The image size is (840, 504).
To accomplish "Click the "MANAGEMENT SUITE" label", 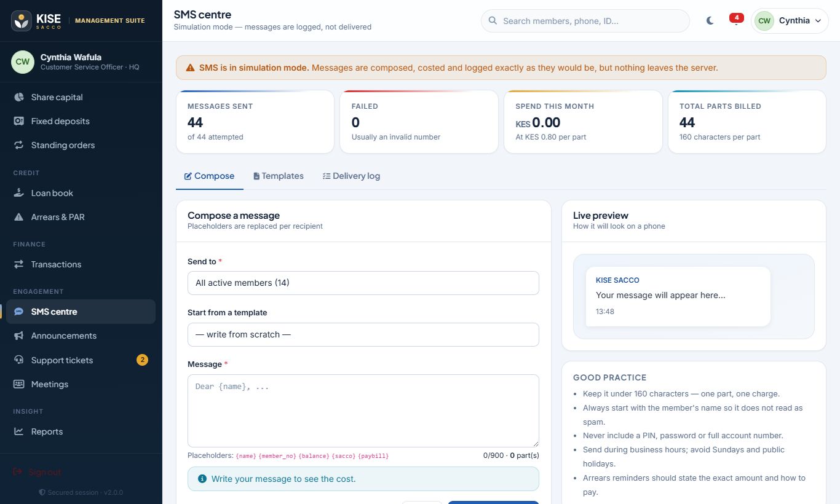I will [110, 20].
